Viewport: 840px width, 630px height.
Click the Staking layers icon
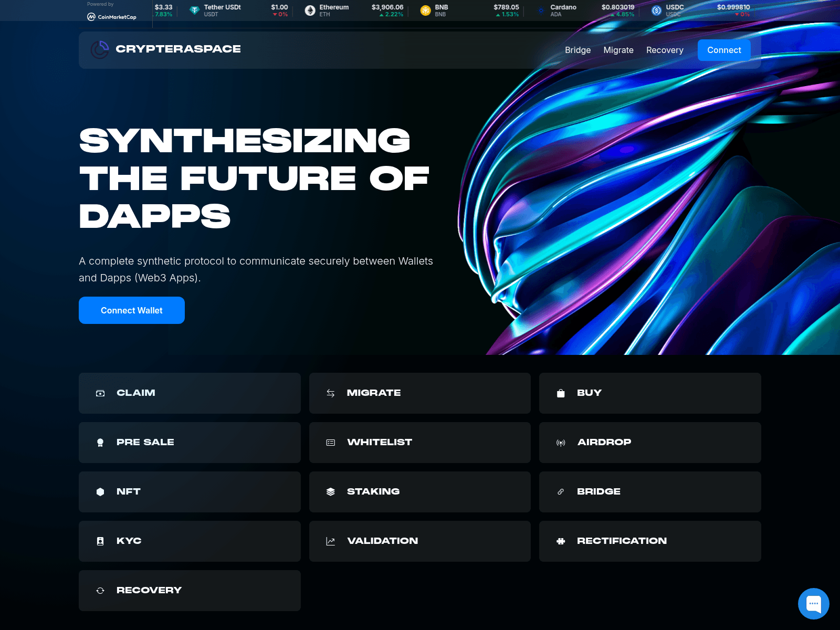(330, 492)
